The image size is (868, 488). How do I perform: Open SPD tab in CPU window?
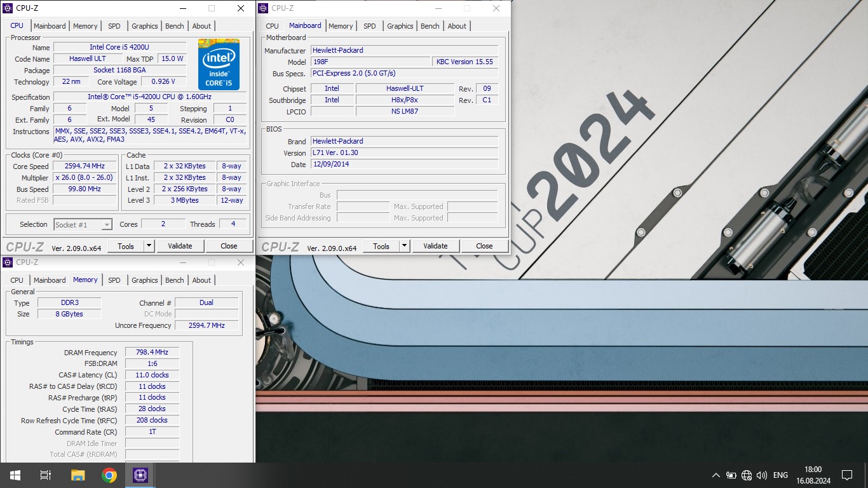[114, 26]
